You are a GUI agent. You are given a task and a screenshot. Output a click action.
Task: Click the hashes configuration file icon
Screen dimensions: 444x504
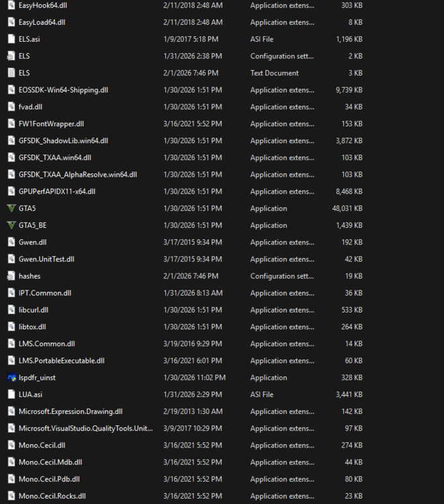pos(11,276)
